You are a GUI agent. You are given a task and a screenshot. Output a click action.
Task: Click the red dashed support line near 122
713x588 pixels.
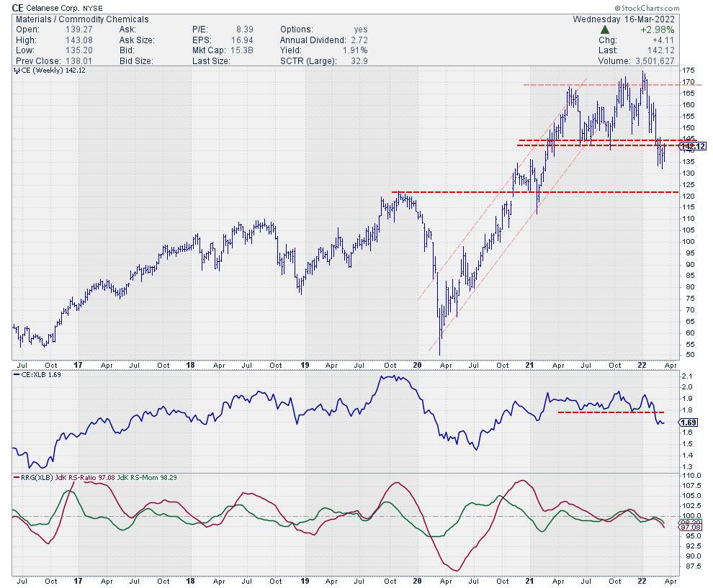point(504,192)
